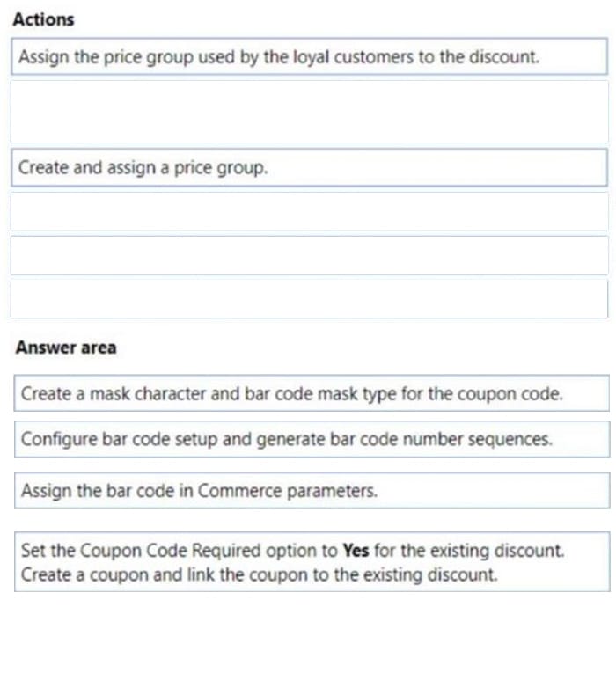Select 'Create a mask character and bar code mask type' item
616x673 pixels.
tap(312, 393)
